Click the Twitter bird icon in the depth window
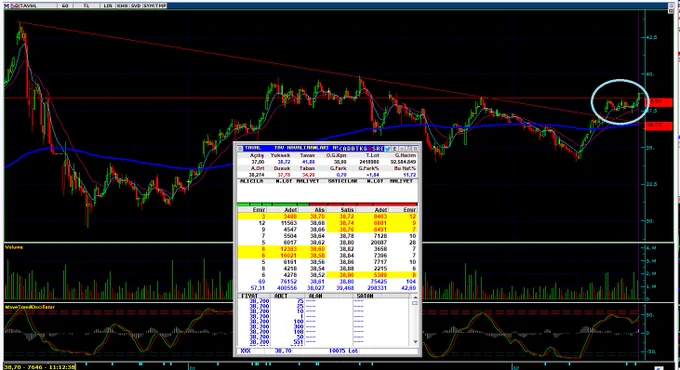 tap(388, 148)
